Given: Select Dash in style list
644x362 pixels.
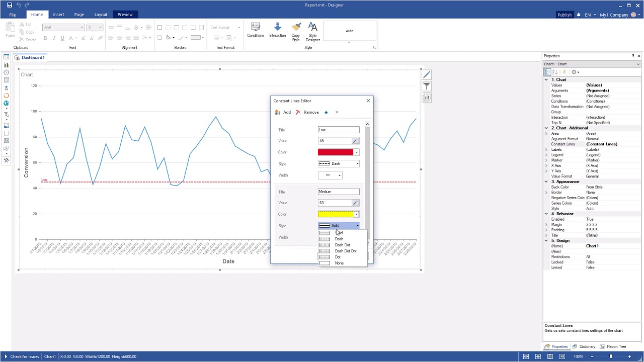Looking at the screenshot, I should coord(342,239).
